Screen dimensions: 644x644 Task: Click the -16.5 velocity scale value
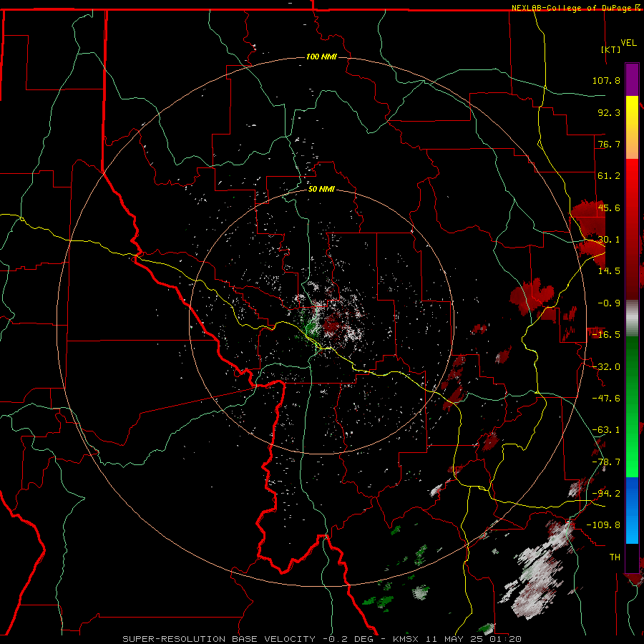coord(606,335)
